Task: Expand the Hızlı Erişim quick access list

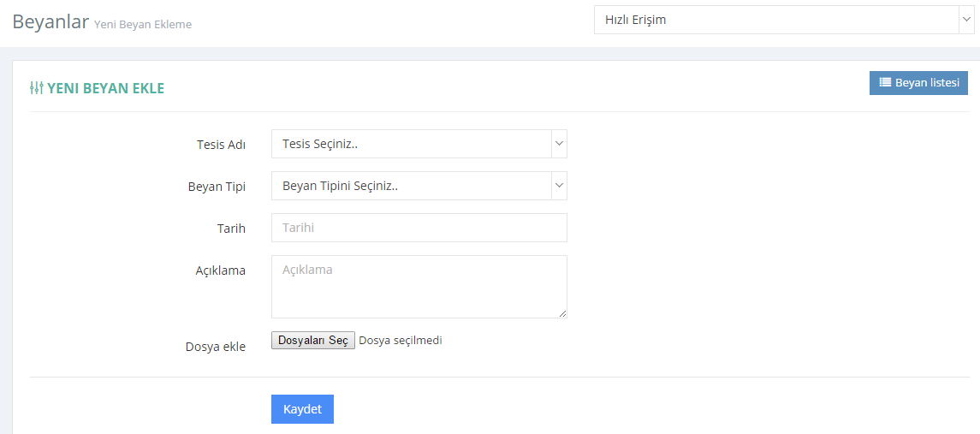Action: tap(783, 20)
